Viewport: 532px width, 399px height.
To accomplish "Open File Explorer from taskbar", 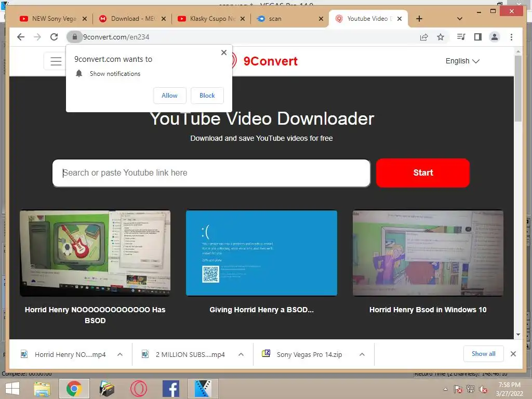I will click(43, 389).
